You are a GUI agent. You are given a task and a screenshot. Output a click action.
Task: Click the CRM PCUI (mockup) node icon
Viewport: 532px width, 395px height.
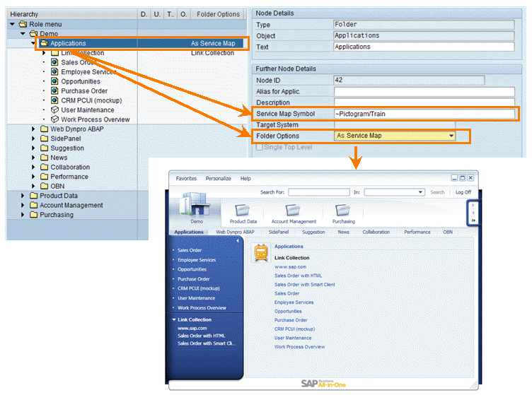coord(54,100)
